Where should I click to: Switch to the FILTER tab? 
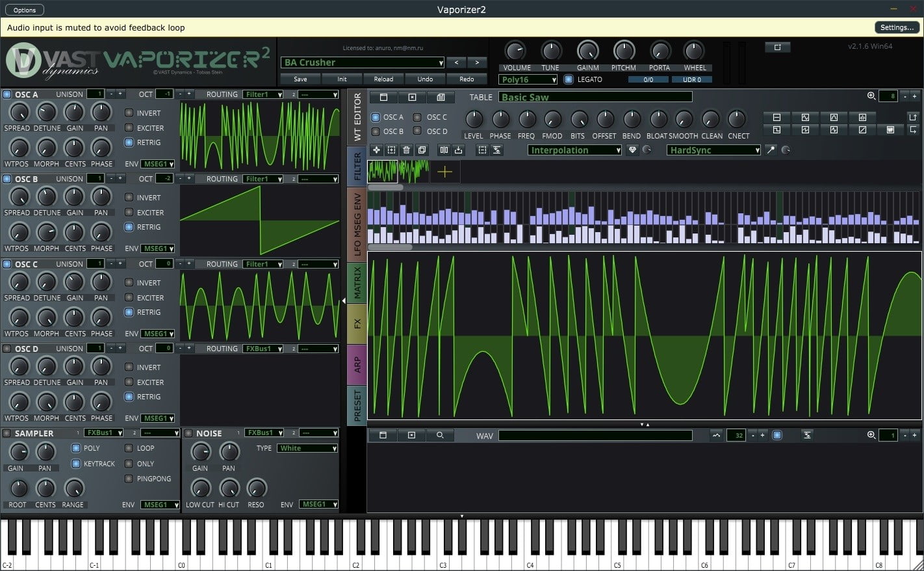click(357, 166)
